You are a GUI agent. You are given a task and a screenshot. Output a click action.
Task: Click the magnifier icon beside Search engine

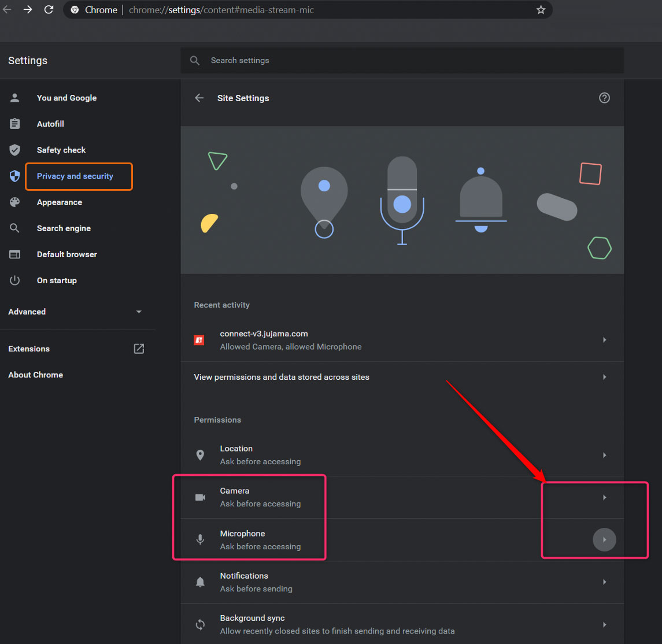tap(15, 228)
